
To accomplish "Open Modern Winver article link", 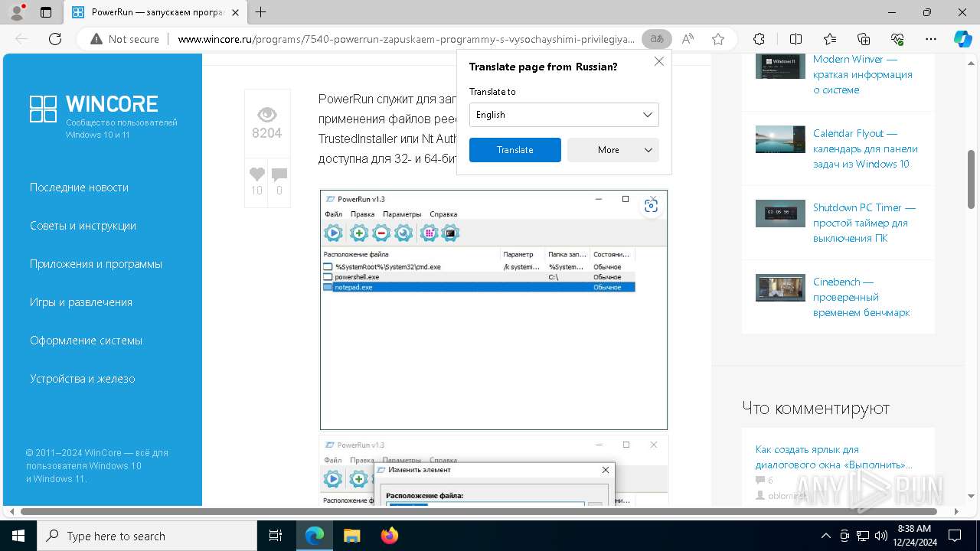I will point(862,74).
